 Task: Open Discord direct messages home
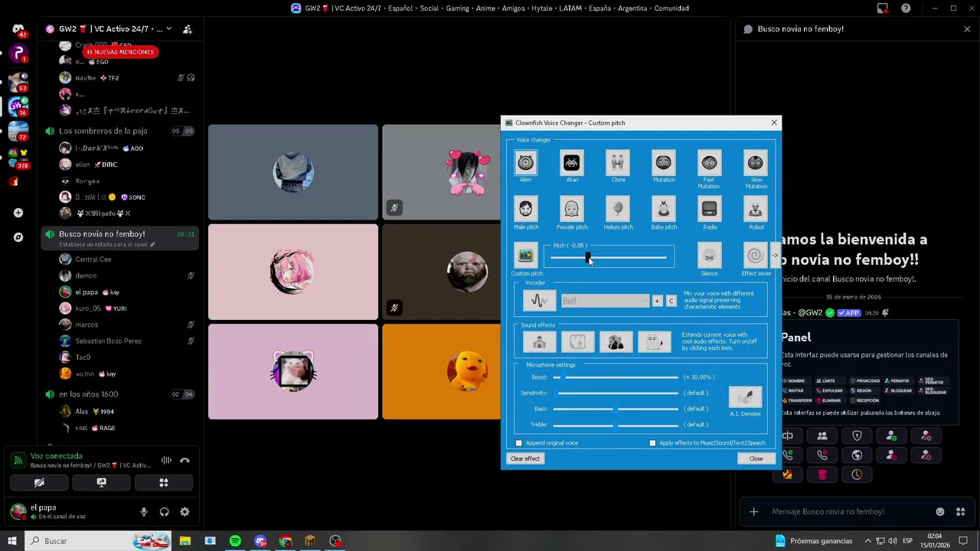18,30
